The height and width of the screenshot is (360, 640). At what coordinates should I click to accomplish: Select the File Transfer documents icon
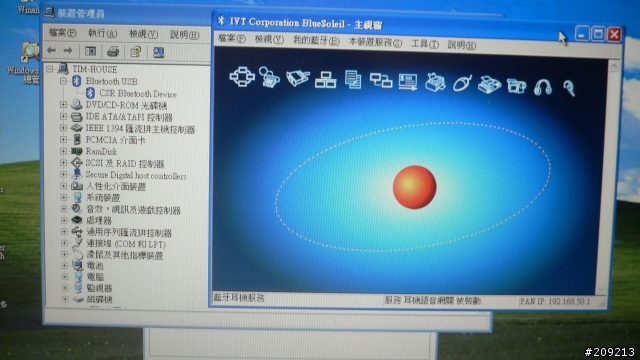pos(353,79)
